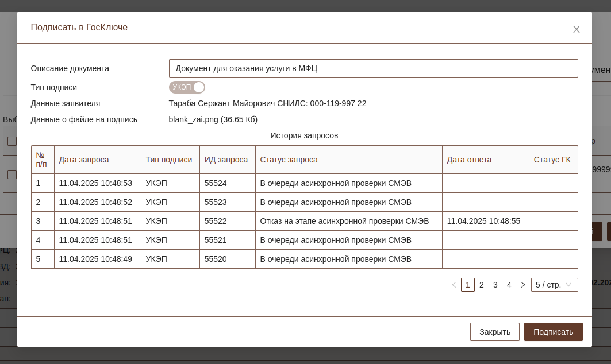Tick the header checkbox behind the dialog
The width and height of the screenshot is (611, 364).
[x=11, y=141]
